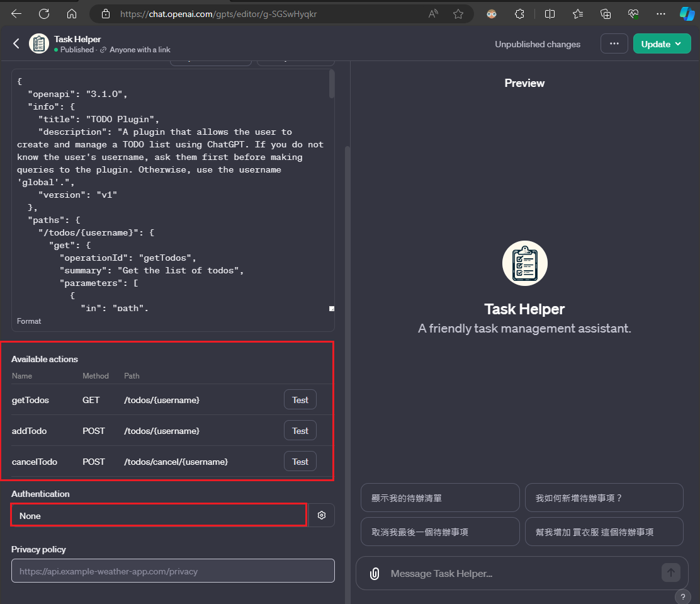This screenshot has width=700, height=604.
Task: Open the browser extensions puzzle icon
Action: (519, 14)
